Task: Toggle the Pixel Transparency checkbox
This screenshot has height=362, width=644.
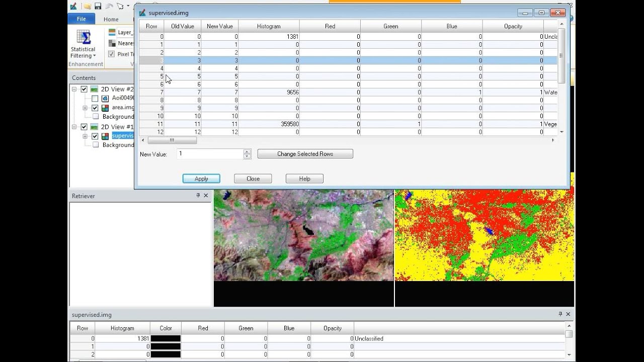Action: (111, 54)
